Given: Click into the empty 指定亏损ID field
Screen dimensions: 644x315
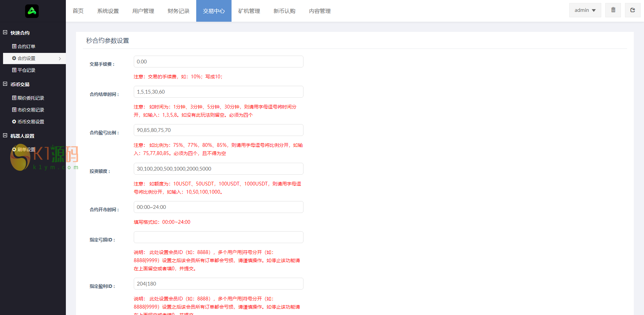Looking at the screenshot, I should (218, 237).
